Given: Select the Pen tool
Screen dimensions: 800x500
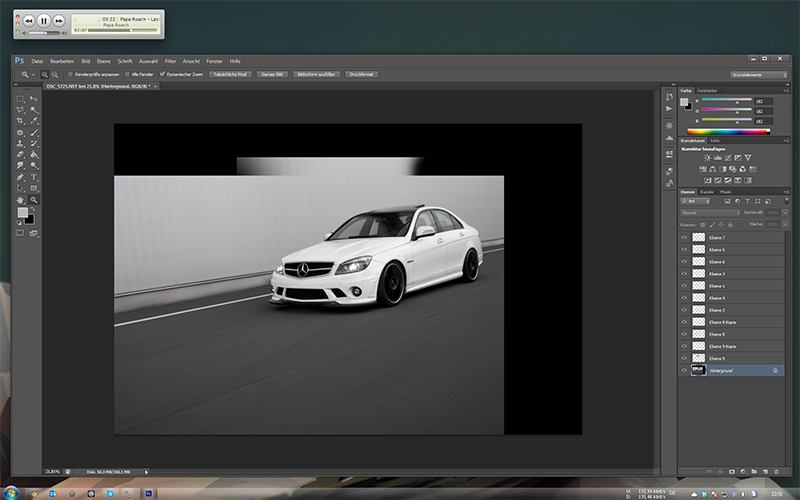Looking at the screenshot, I should [x=20, y=177].
